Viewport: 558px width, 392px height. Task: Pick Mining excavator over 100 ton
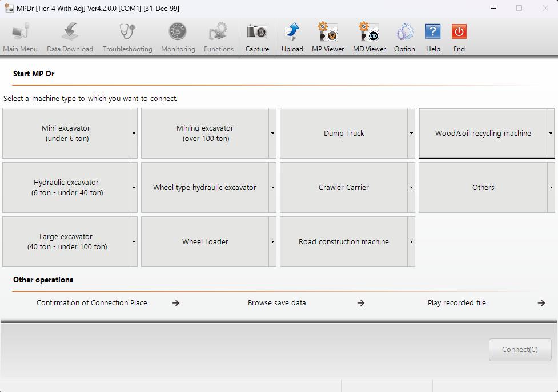pyautogui.click(x=205, y=134)
